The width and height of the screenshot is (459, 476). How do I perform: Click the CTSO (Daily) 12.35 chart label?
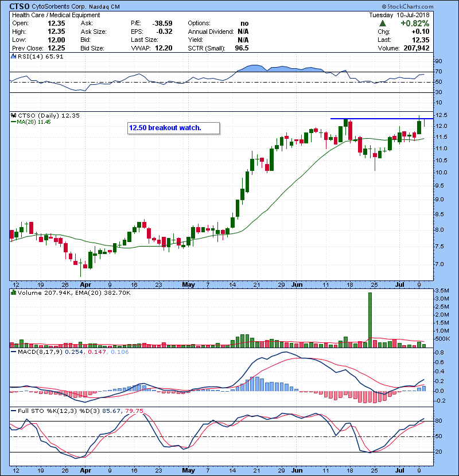49,115
